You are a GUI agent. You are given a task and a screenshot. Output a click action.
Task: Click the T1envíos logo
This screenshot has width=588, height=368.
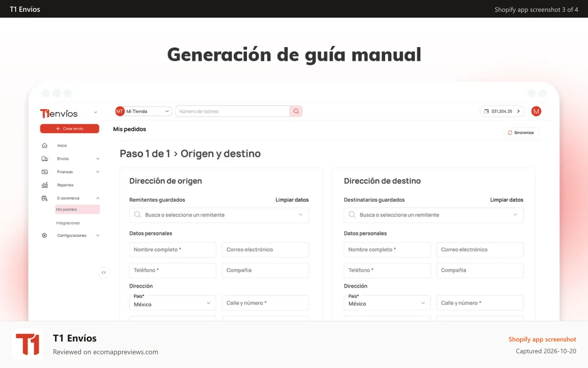tap(59, 113)
